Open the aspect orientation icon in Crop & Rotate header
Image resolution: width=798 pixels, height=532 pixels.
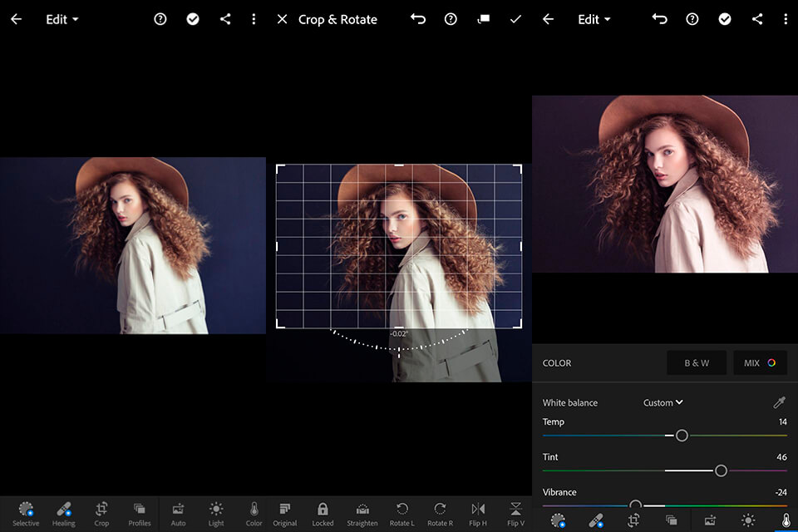pos(483,19)
